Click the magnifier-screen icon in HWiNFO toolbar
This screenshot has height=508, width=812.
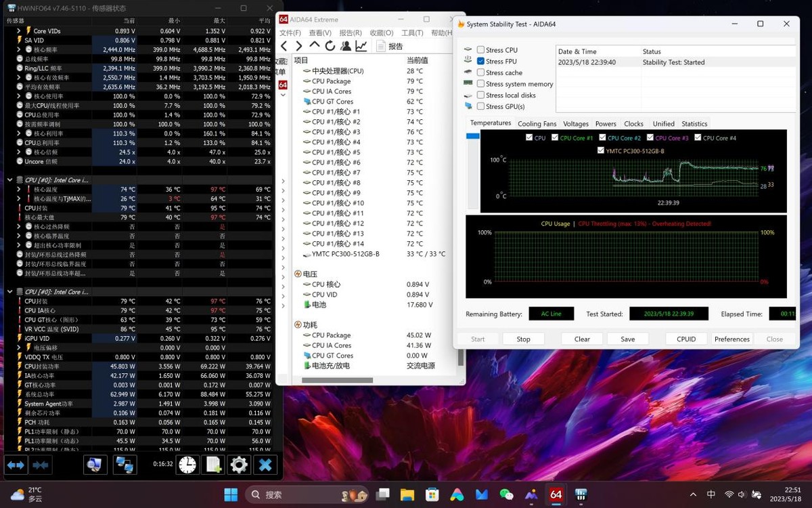coord(95,465)
